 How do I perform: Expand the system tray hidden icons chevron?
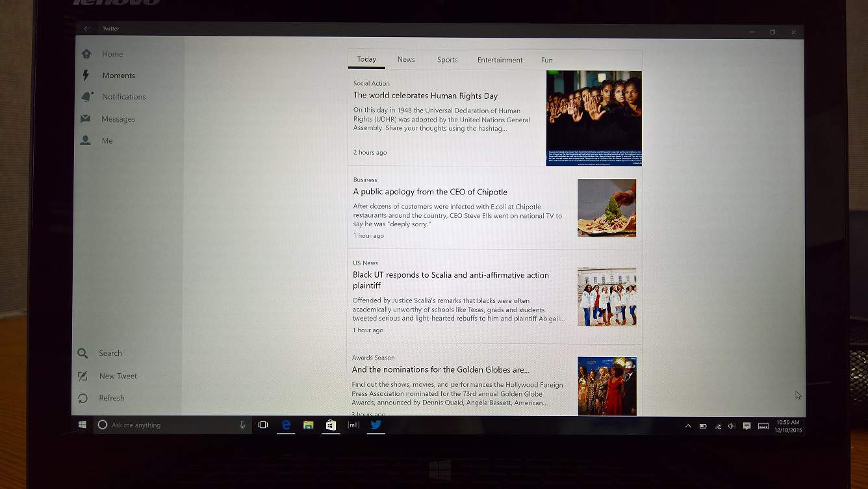[688, 426]
